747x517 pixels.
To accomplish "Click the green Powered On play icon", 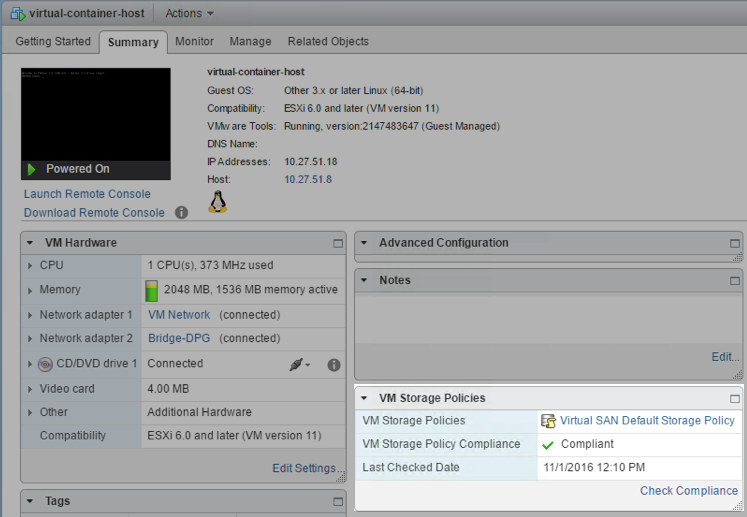I will pos(32,170).
